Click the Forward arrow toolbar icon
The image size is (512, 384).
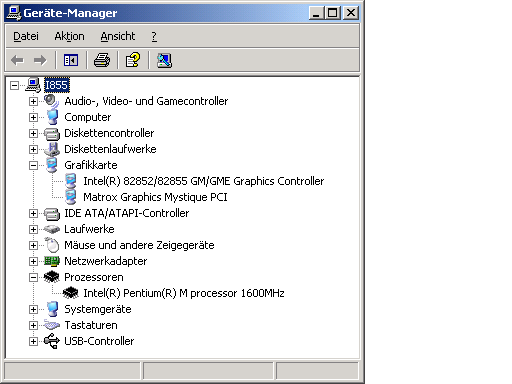click(x=40, y=60)
